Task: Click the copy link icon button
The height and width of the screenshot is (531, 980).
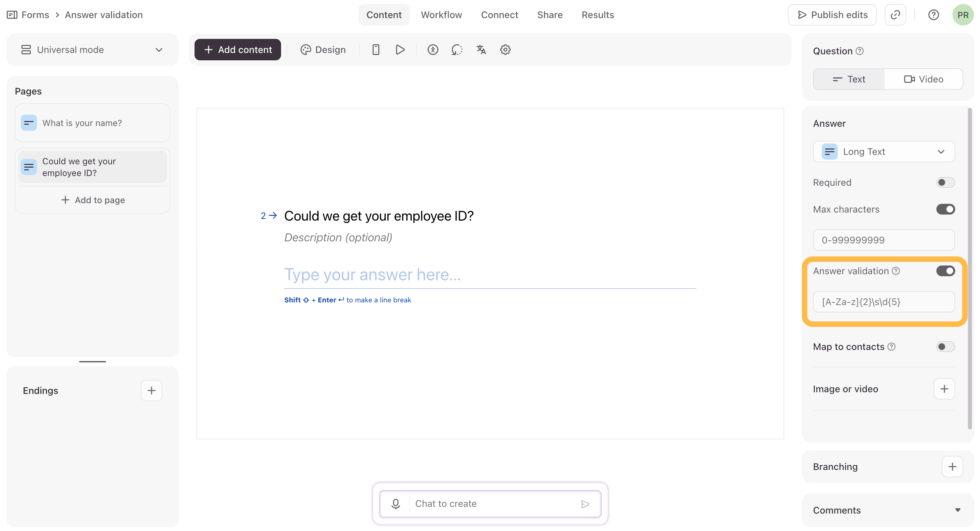Action: 895,15
